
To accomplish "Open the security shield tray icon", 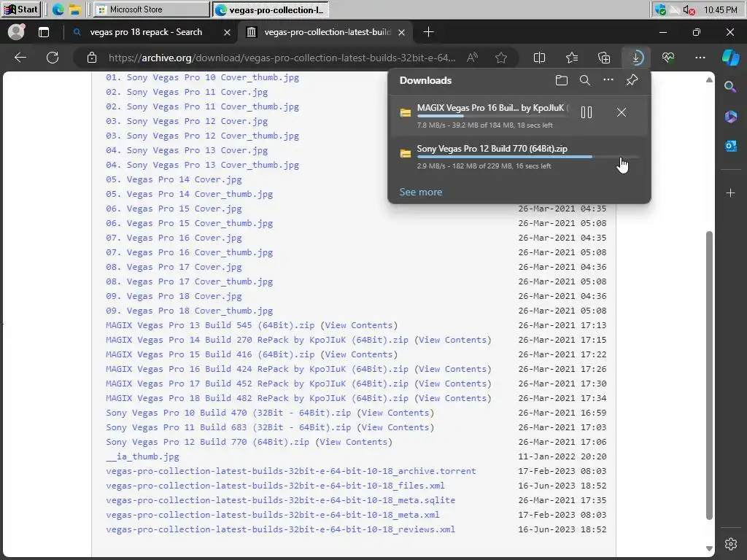I will (x=659, y=9).
